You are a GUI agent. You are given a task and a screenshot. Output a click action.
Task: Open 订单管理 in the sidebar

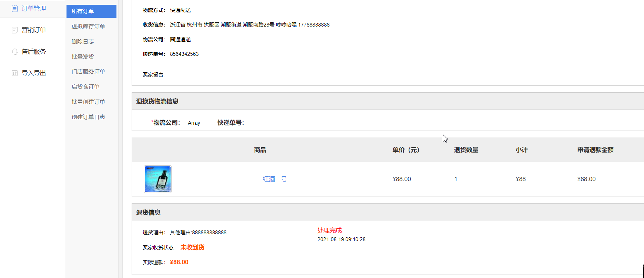(x=33, y=9)
